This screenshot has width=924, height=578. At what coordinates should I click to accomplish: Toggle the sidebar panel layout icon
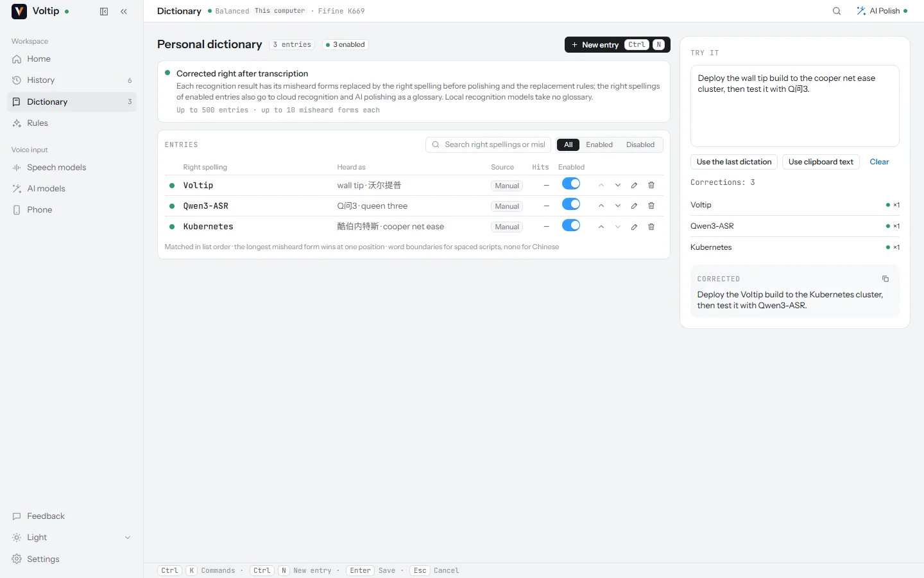104,12
